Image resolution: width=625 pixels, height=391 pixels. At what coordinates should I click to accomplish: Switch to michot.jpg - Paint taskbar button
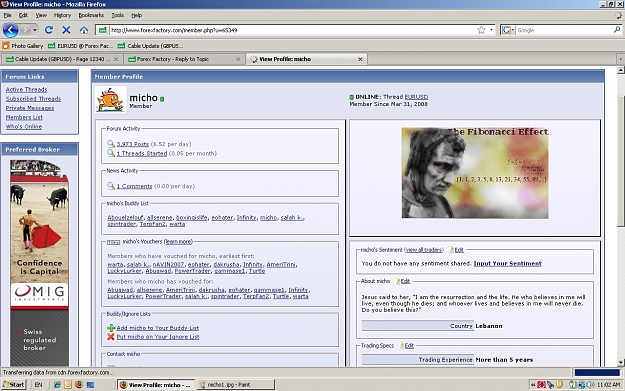click(236, 385)
